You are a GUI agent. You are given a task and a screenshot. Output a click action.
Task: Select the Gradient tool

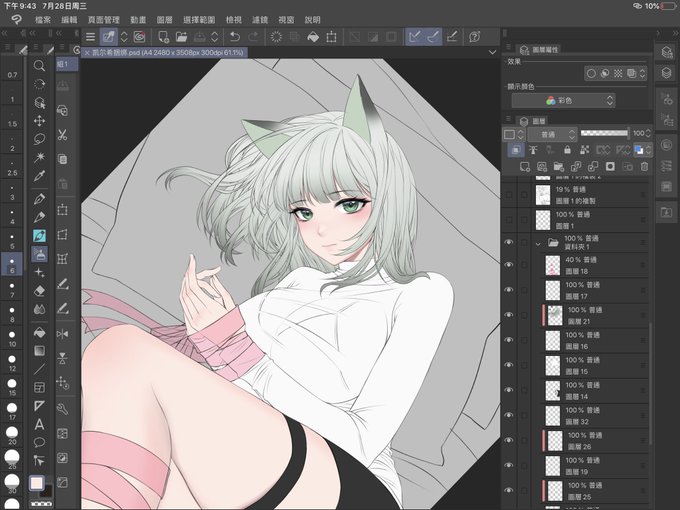39,350
